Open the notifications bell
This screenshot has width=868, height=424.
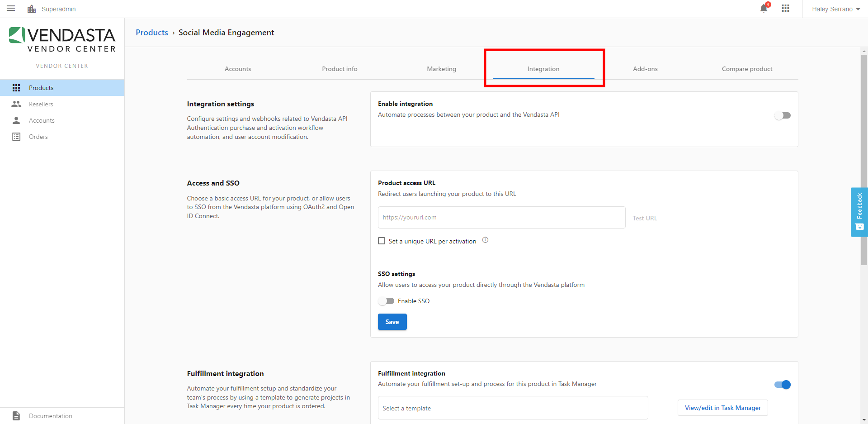(x=764, y=9)
